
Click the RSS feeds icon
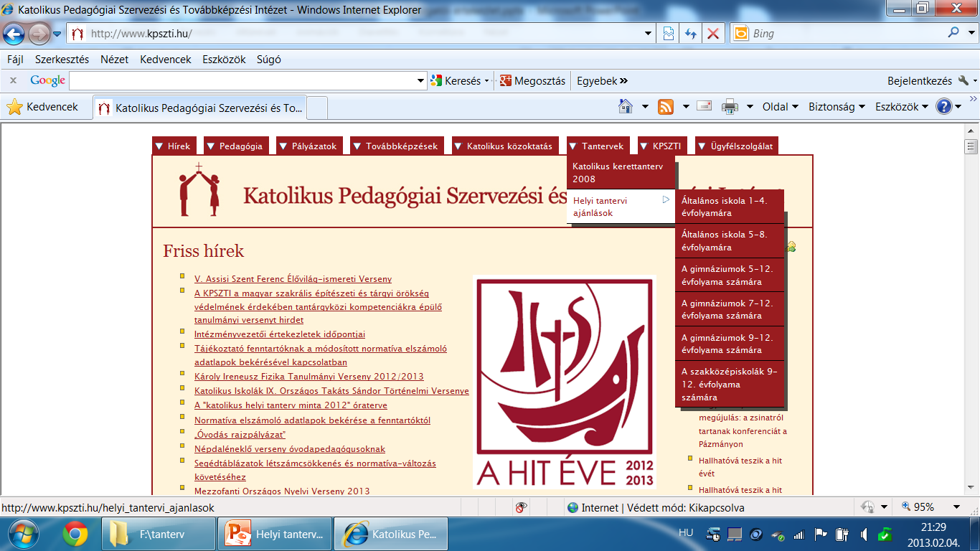[666, 107]
